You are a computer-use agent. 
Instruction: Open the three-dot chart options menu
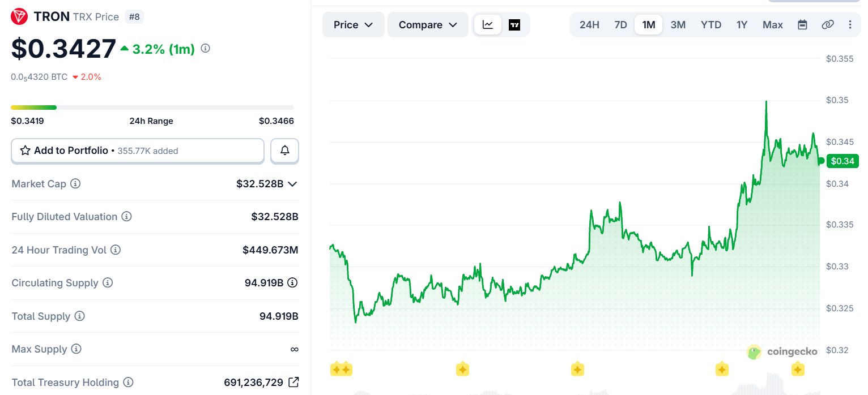tap(850, 25)
